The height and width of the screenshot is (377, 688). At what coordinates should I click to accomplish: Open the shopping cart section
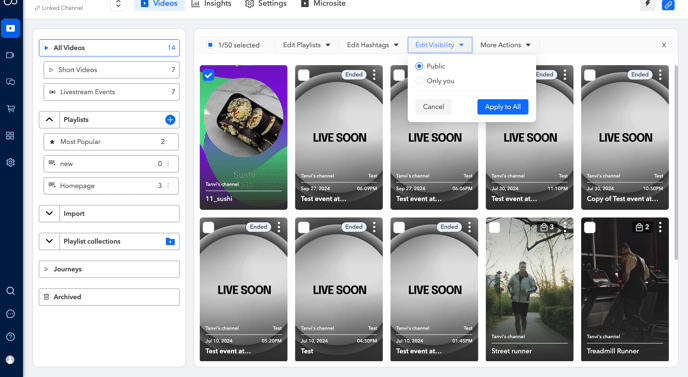(x=11, y=109)
